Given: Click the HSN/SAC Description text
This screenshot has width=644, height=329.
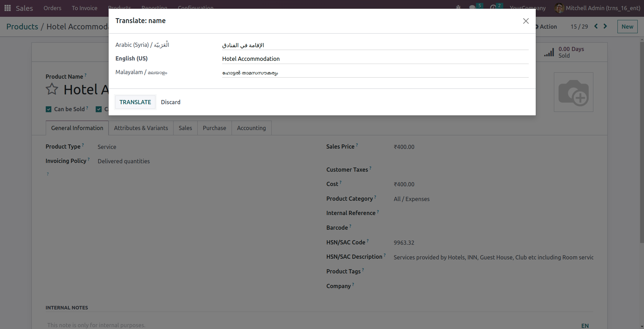Looking at the screenshot, I should [x=493, y=257].
